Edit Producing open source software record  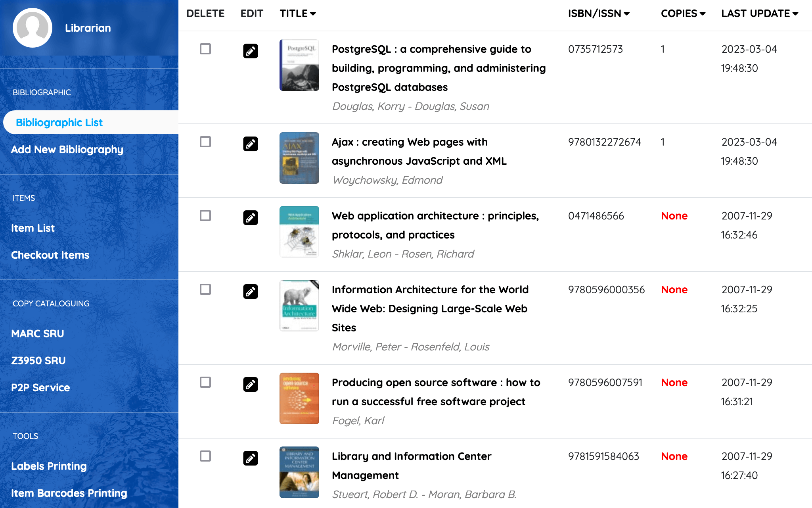[x=250, y=385]
